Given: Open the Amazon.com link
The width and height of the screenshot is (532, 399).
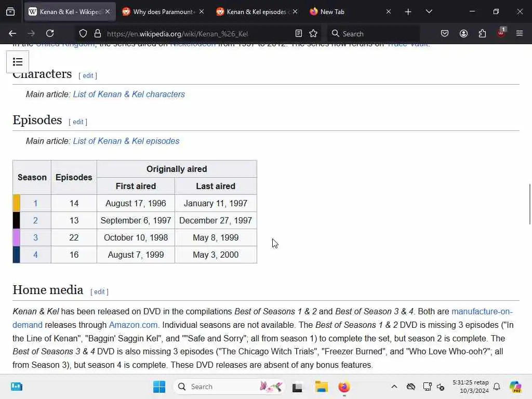Looking at the screenshot, I should pyautogui.click(x=133, y=325).
